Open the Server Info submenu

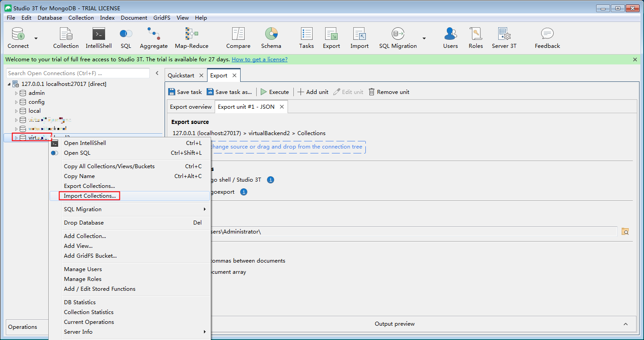point(130,332)
